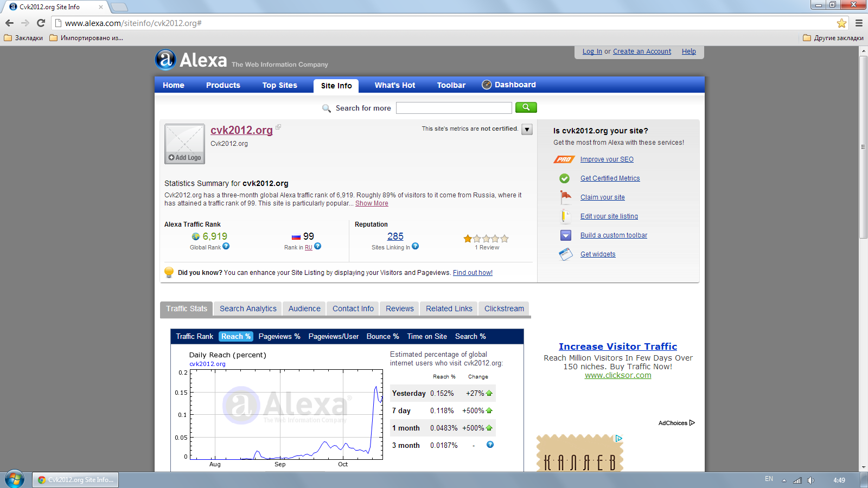Click the star rating icons
This screenshot has width=868, height=488.
coord(486,239)
